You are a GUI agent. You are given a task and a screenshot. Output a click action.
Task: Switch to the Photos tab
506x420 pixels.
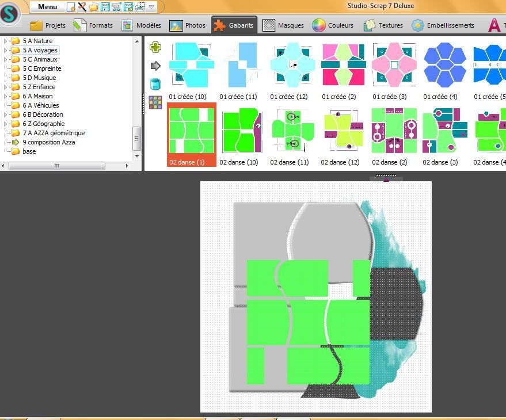tap(187, 25)
